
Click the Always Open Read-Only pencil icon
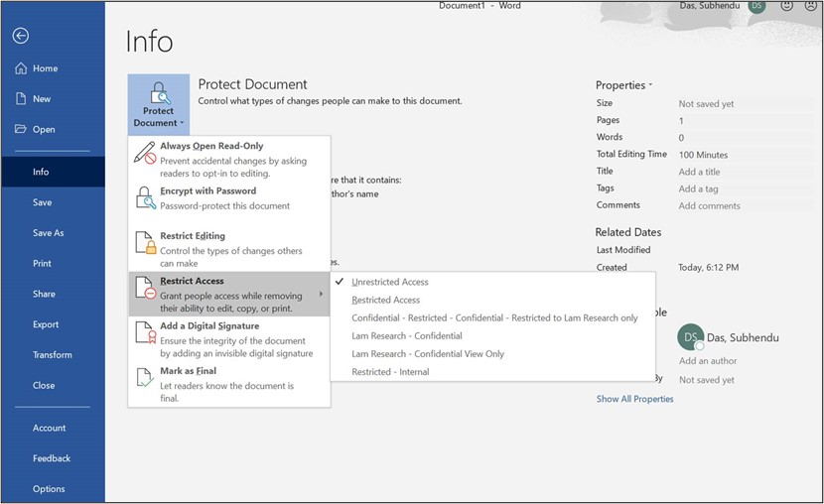coord(145,152)
